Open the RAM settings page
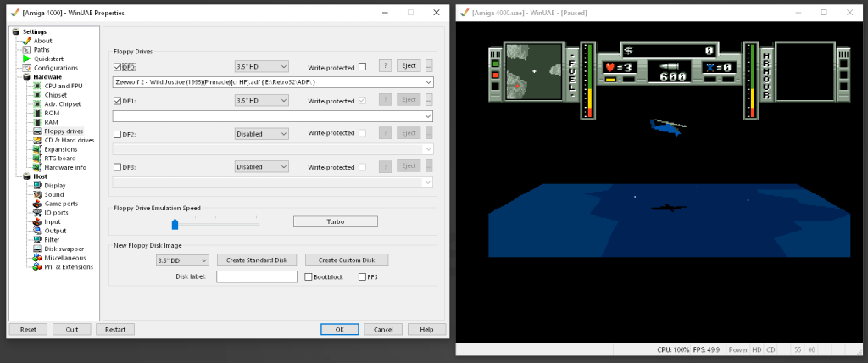 (x=51, y=122)
